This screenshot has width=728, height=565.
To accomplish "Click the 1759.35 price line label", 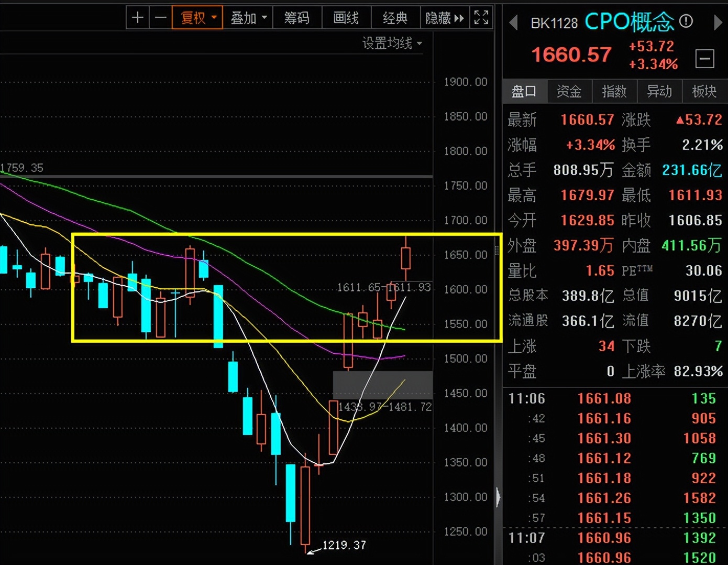I will pyautogui.click(x=22, y=168).
